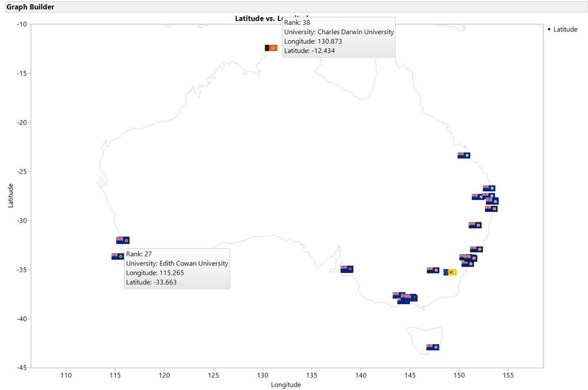
Task: Click the 120 tick label on the longitude axis
Action: 164,375
